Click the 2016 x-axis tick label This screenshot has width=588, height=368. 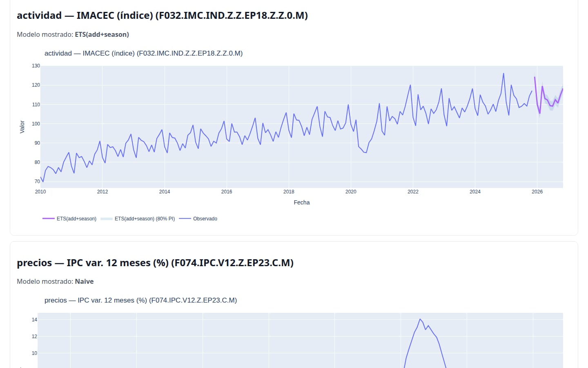pyautogui.click(x=227, y=192)
